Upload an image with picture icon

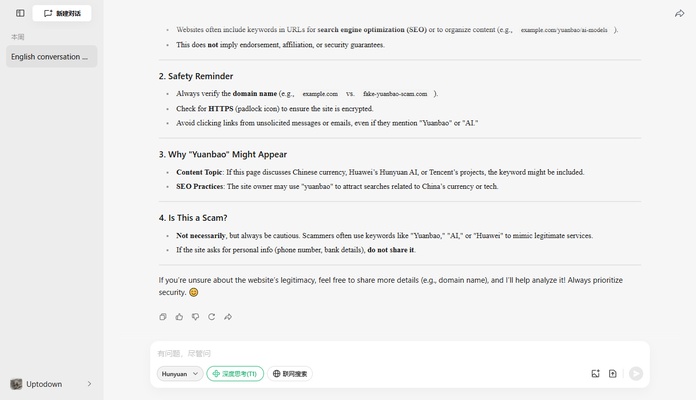595,374
